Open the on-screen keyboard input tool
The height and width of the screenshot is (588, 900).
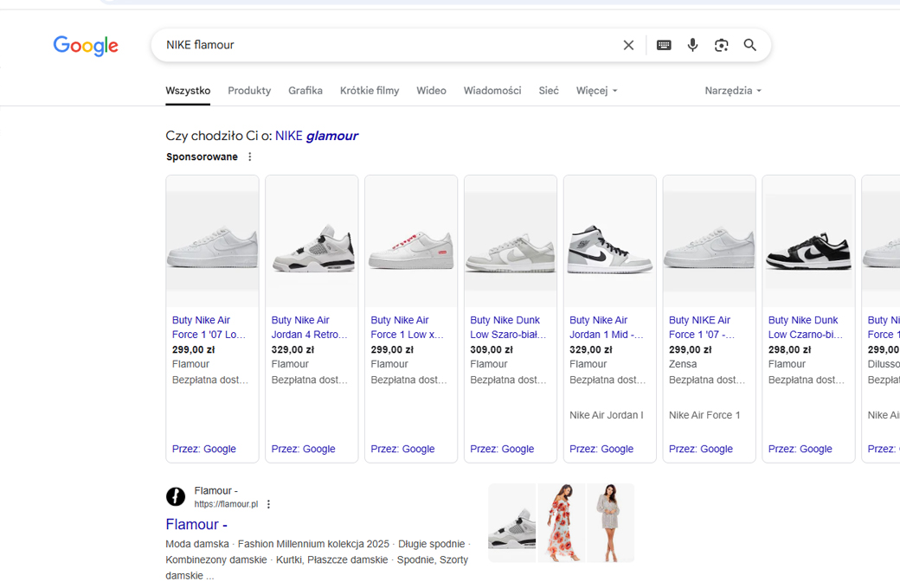point(664,45)
